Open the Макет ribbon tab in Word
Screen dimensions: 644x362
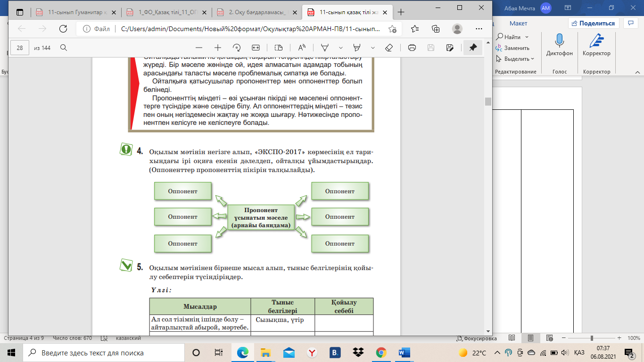[518, 23]
